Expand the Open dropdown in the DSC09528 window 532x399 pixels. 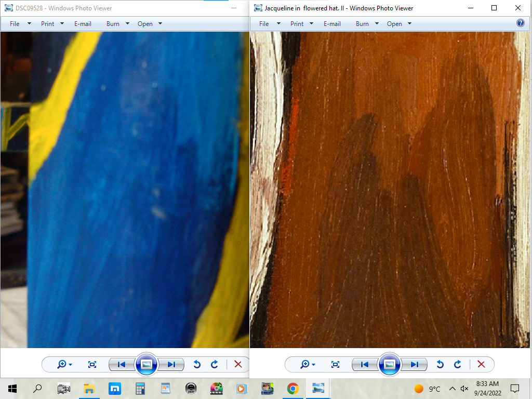(x=160, y=23)
